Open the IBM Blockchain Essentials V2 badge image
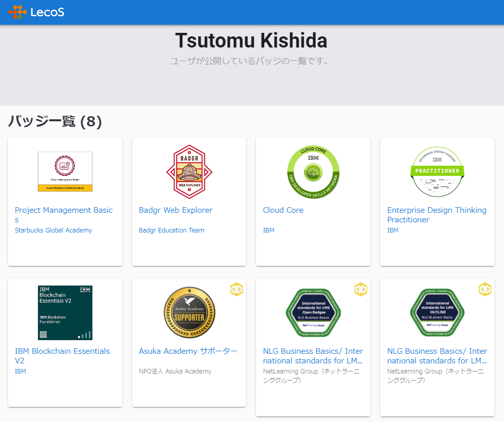The height and width of the screenshot is (422, 504). [x=65, y=313]
